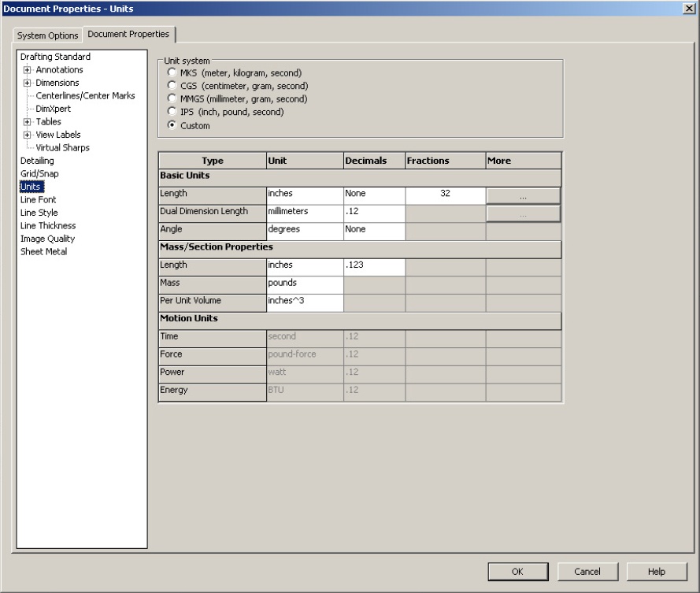The image size is (700, 593).
Task: Open the Line Font settings
Action: pos(38,199)
